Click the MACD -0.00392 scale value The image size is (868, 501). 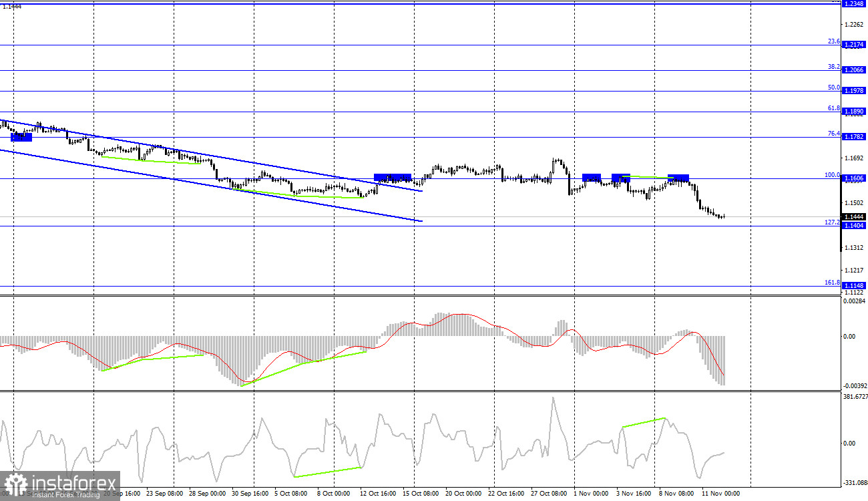[855, 386]
